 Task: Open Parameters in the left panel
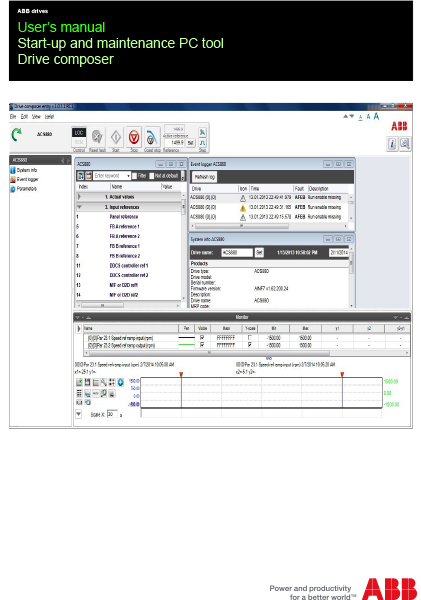[24, 189]
